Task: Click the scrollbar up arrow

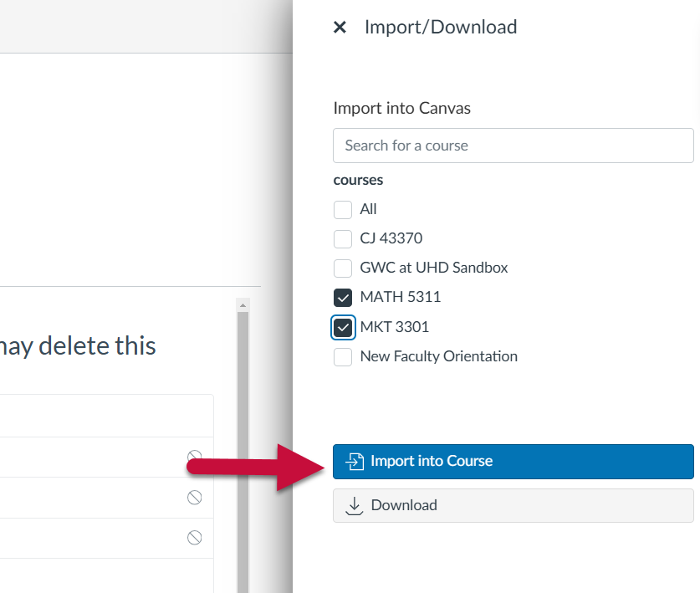Action: click(243, 305)
